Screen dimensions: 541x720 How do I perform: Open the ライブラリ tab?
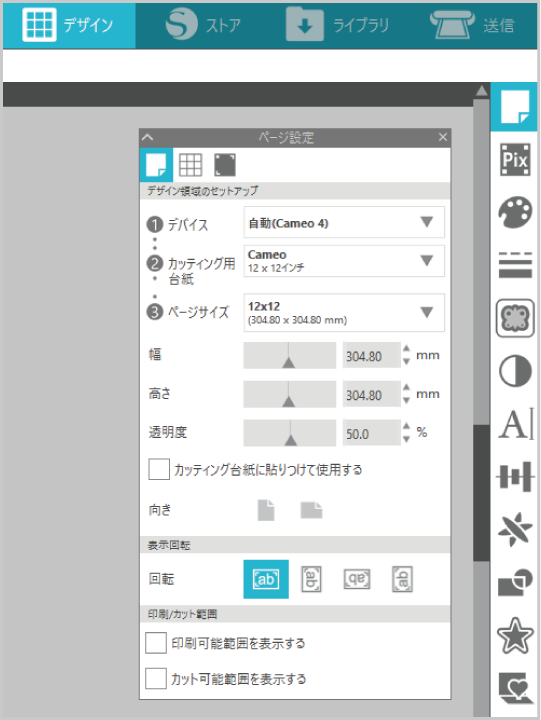pyautogui.click(x=338, y=25)
